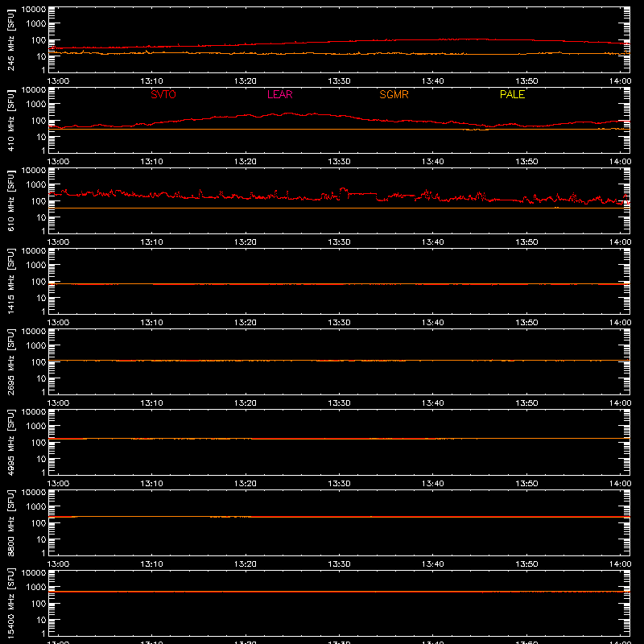Click 14:00 time label under 4995 MHz plot

click(x=620, y=484)
